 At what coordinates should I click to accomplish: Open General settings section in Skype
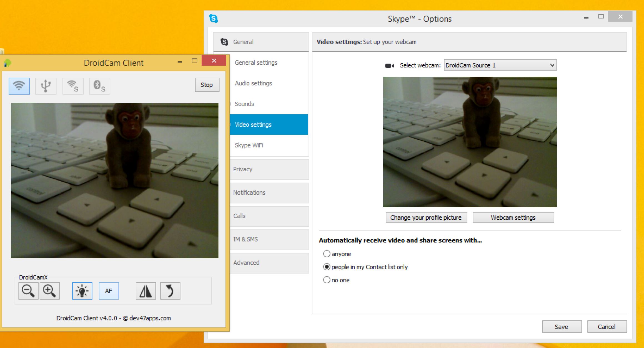pyautogui.click(x=255, y=62)
